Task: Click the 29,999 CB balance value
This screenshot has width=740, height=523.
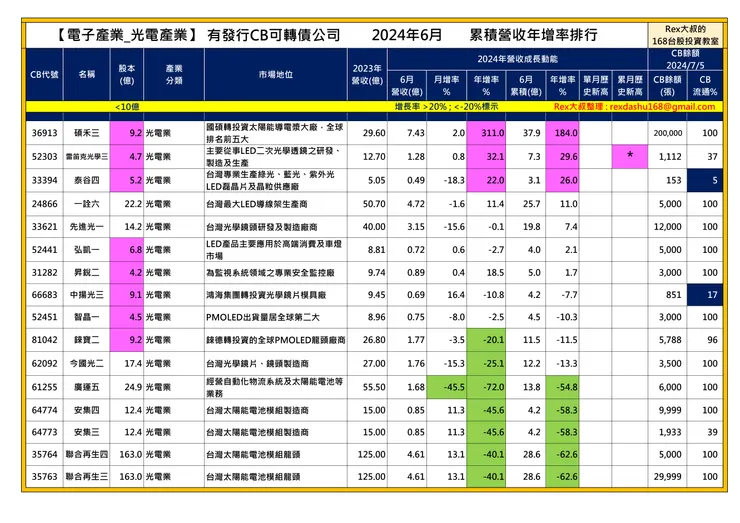Action: pyautogui.click(x=667, y=477)
